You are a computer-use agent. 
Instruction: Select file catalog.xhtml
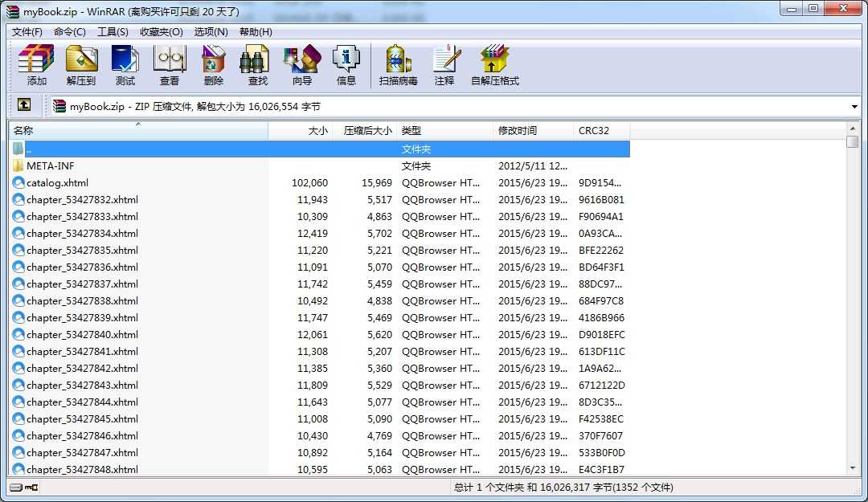(58, 182)
